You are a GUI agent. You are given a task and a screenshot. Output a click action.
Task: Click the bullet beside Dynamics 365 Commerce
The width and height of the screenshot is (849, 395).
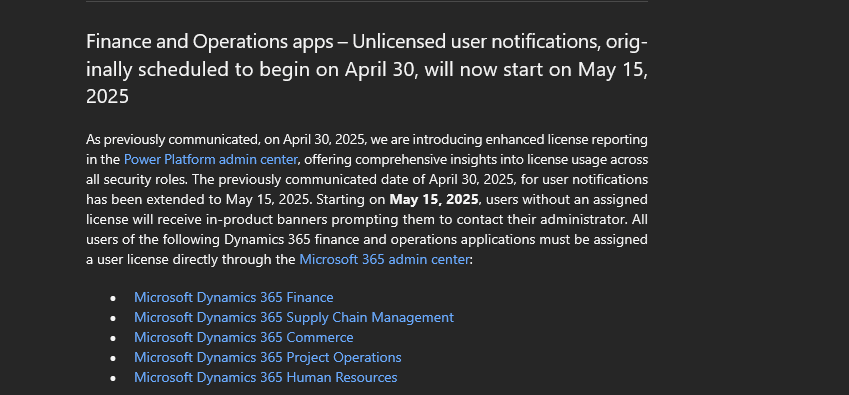(113, 338)
